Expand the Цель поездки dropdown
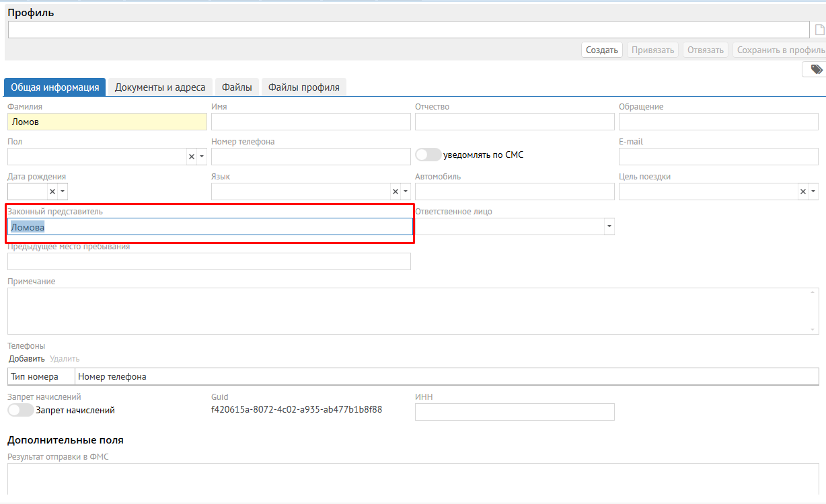The image size is (826, 504). pyautogui.click(x=813, y=192)
